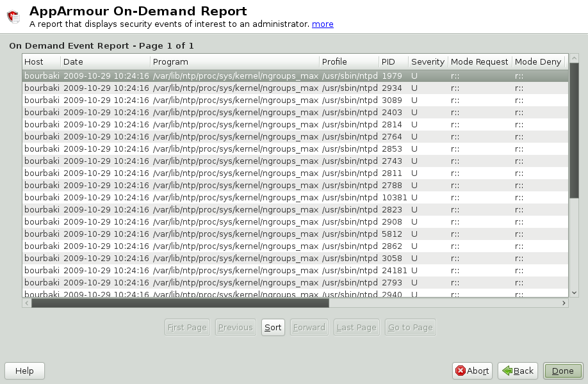
Task: Click the red X icon on Abort
Action: pyautogui.click(x=460, y=371)
